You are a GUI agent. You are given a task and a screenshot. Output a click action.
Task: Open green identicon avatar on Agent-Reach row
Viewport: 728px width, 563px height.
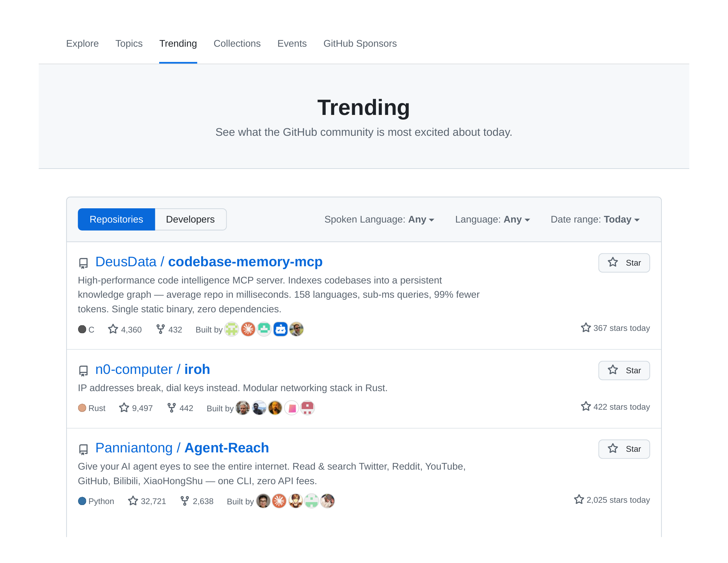(x=312, y=501)
